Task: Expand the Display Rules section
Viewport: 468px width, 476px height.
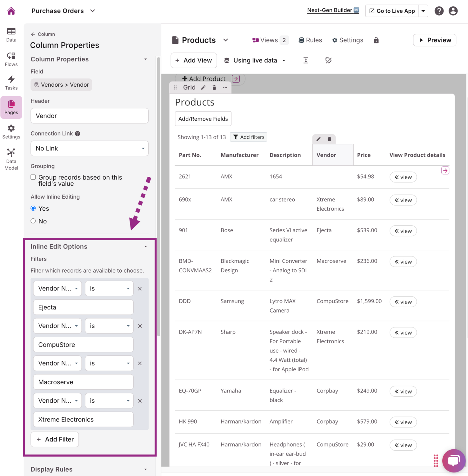Action: (x=145, y=469)
